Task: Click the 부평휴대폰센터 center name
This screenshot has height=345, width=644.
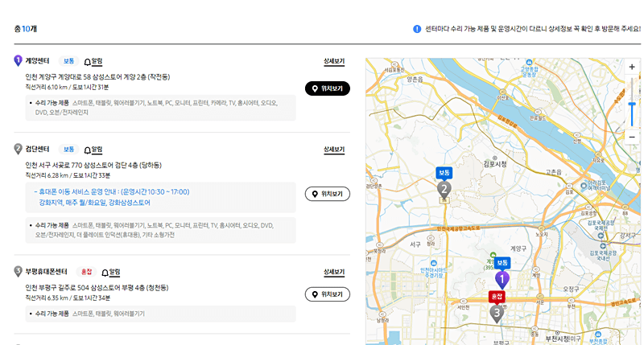Action: coord(47,272)
